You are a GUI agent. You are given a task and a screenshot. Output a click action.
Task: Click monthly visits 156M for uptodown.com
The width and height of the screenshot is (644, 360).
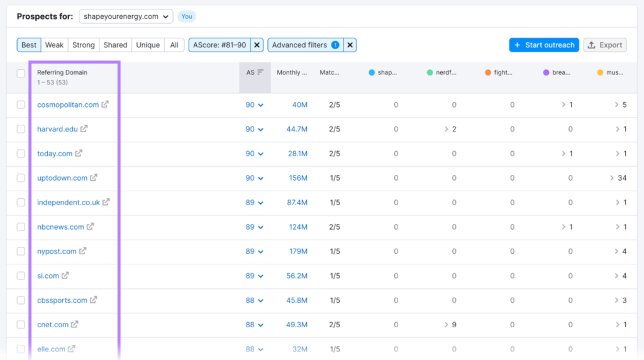[298, 178]
